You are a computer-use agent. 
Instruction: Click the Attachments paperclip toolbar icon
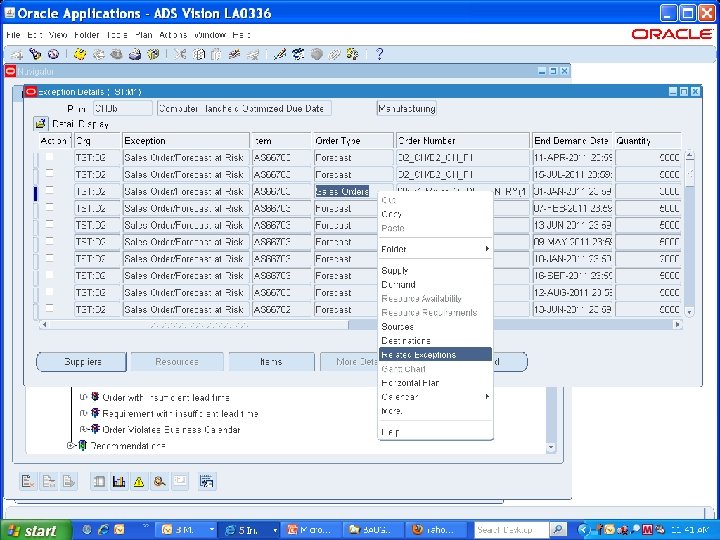point(334,55)
